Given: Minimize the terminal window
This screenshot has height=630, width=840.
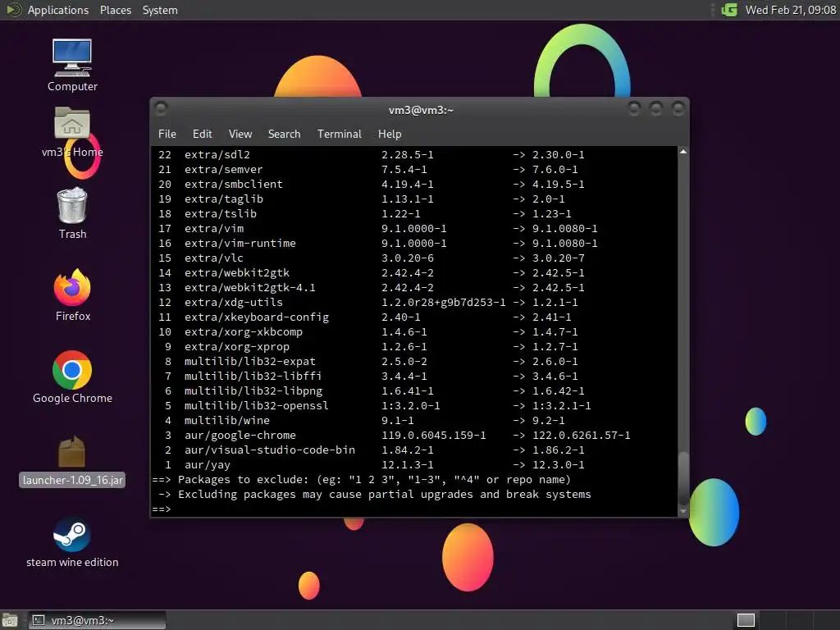Looking at the screenshot, I should [x=634, y=109].
